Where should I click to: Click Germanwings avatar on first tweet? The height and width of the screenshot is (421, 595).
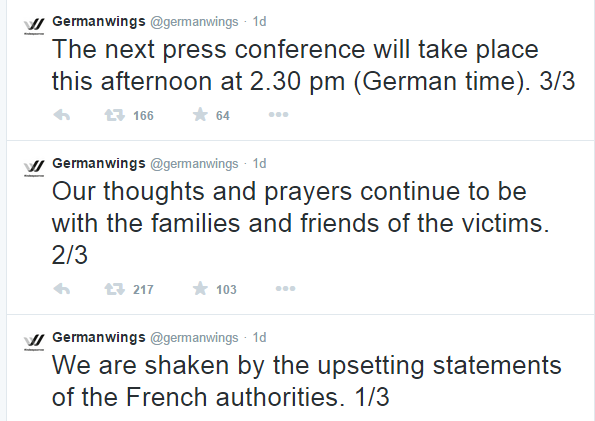tap(34, 27)
